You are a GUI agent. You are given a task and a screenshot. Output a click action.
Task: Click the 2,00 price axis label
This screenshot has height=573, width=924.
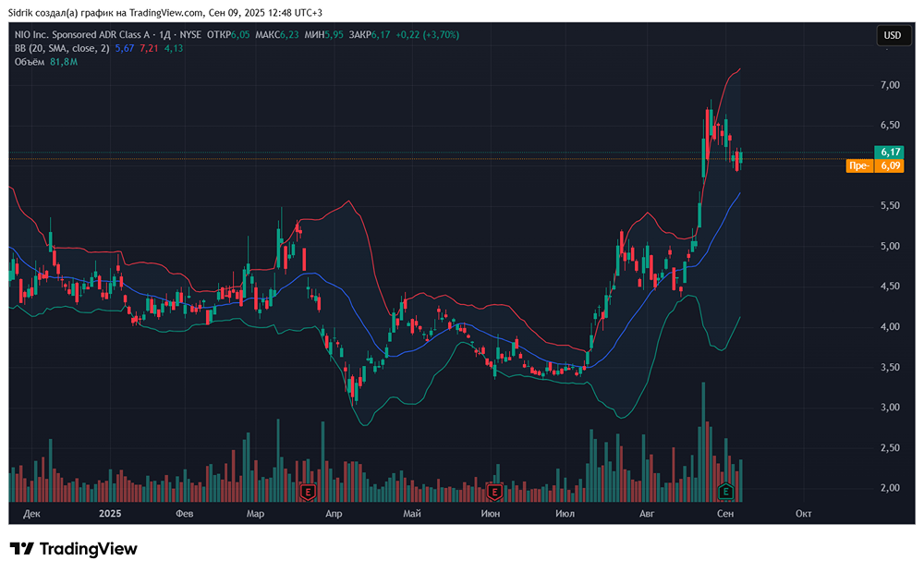point(890,488)
